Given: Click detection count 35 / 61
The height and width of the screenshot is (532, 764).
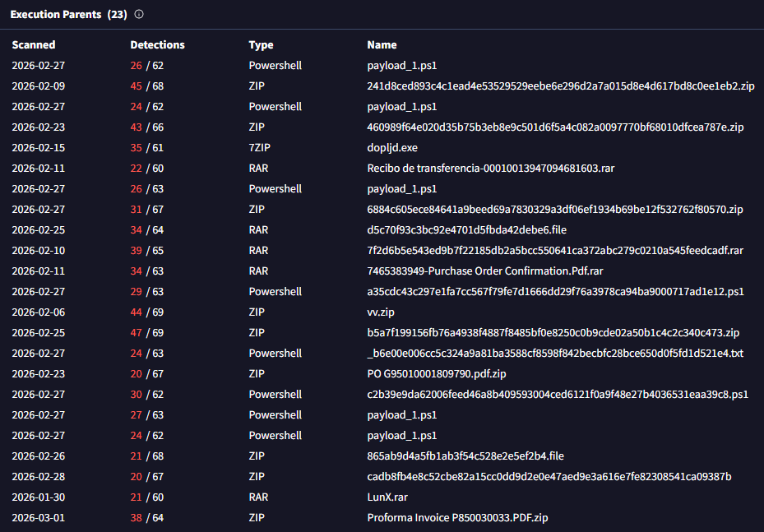Looking at the screenshot, I should 146,148.
